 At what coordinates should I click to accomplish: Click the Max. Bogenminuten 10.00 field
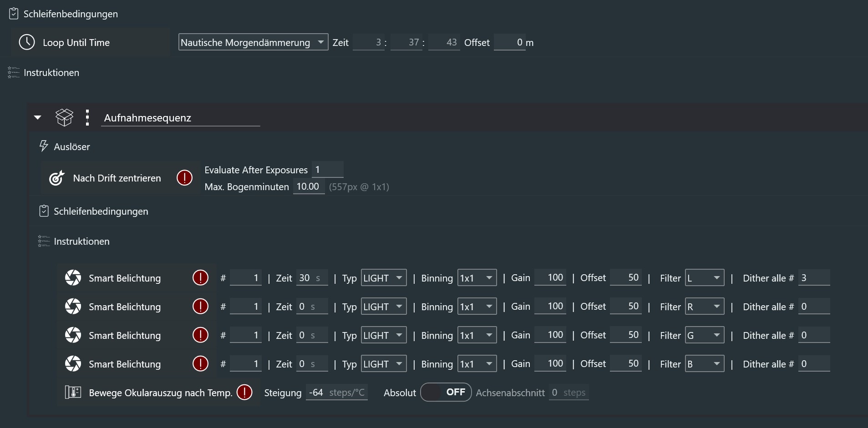[x=309, y=186]
